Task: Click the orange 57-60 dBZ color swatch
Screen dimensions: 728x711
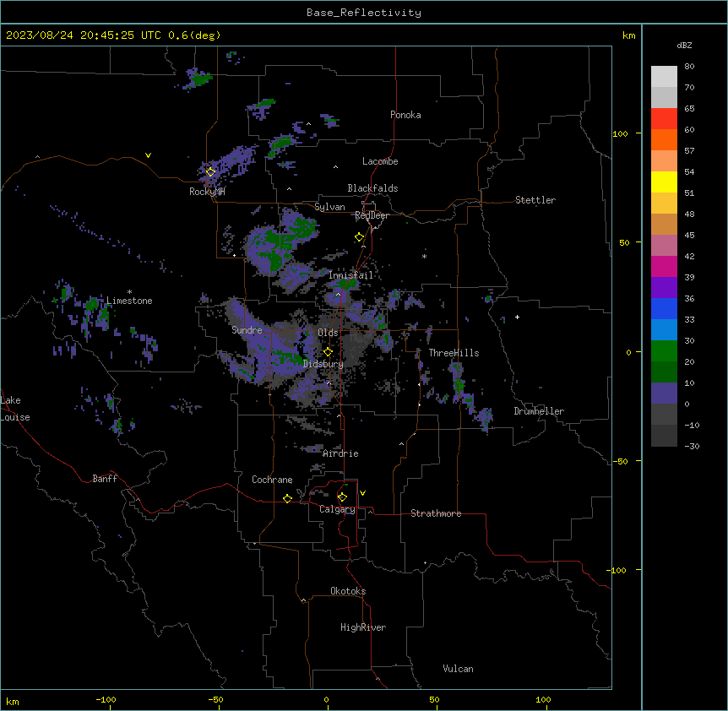Action: (664, 139)
